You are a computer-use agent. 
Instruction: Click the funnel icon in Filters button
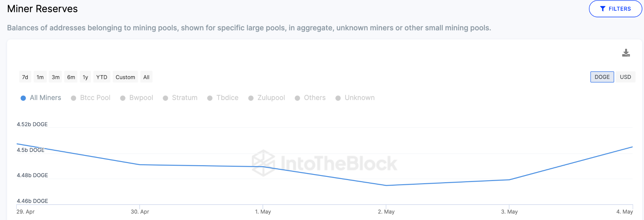(602, 9)
